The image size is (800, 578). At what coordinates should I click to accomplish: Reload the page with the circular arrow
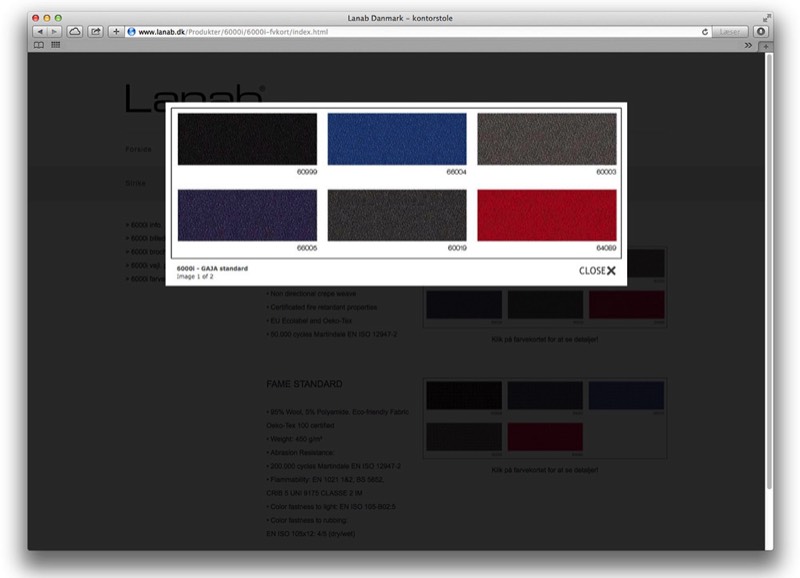tap(705, 32)
